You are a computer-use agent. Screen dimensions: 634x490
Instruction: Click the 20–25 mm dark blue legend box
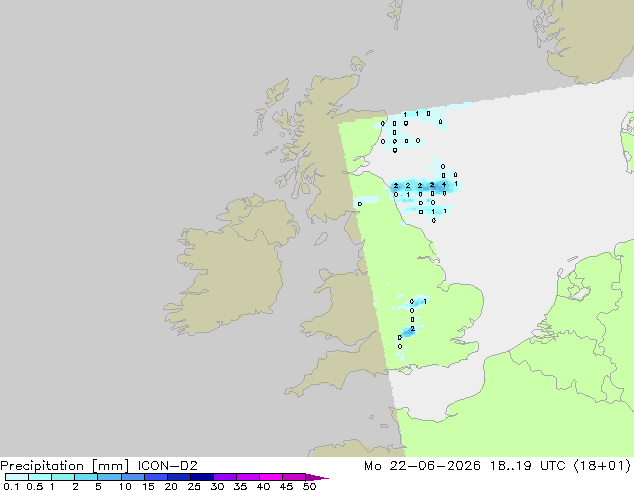point(178,477)
